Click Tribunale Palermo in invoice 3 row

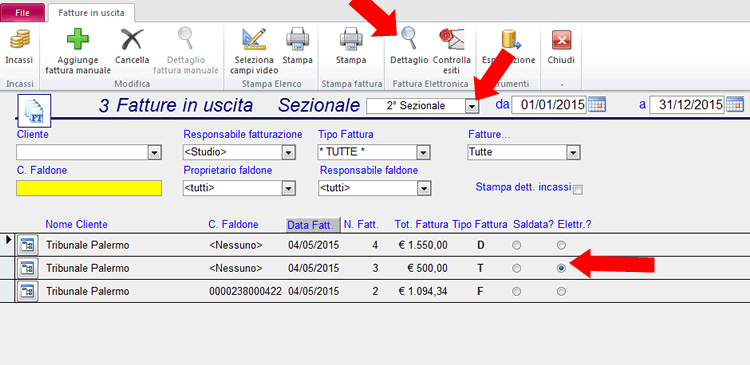coord(88,268)
